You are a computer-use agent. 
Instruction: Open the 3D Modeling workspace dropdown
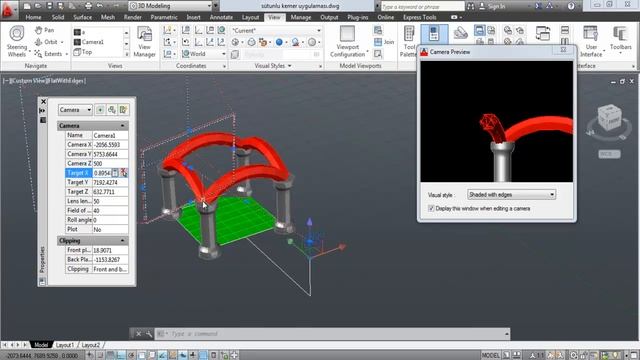(x=171, y=6)
